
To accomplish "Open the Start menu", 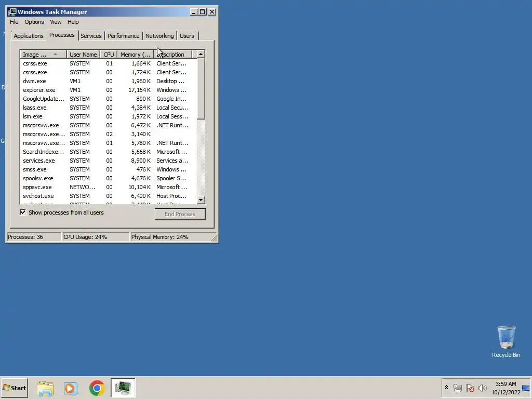I will (x=14, y=388).
